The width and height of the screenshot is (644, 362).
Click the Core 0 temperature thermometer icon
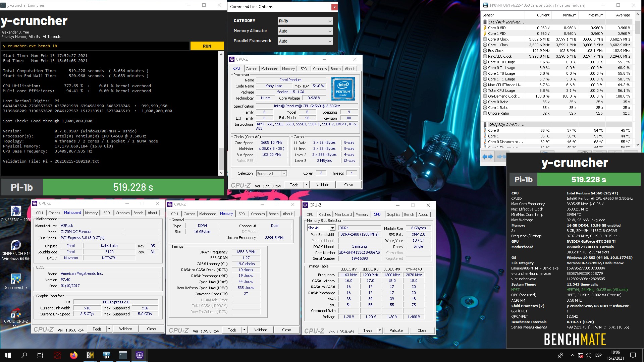[485, 130]
